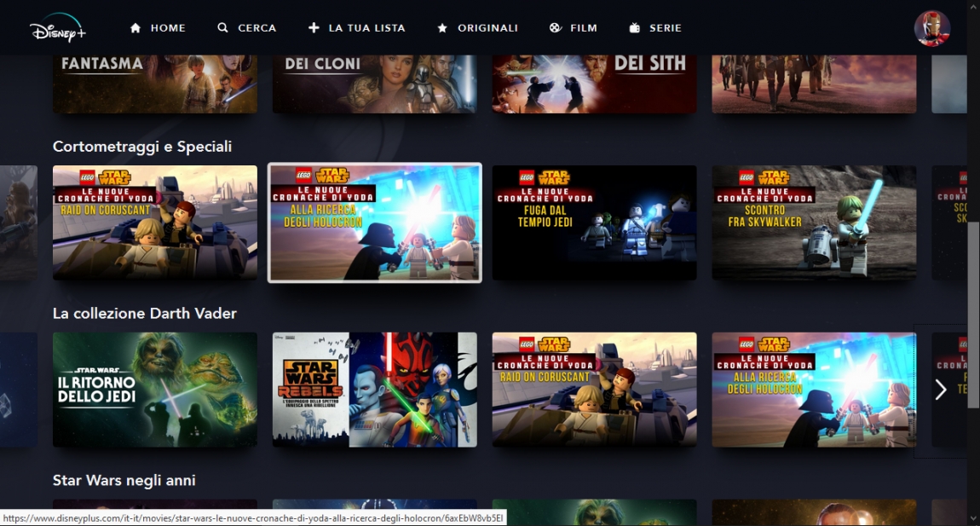Open highlighted Alla Ricerca degli Holocron short
980x526 pixels.
(374, 223)
